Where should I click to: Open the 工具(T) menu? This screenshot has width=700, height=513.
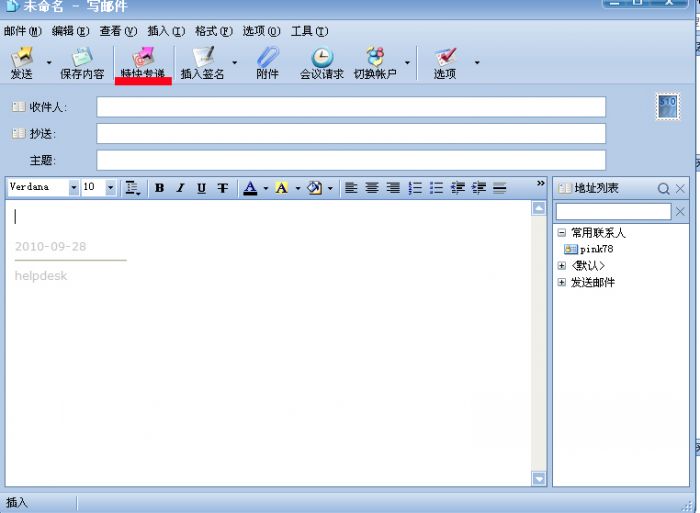(x=309, y=31)
